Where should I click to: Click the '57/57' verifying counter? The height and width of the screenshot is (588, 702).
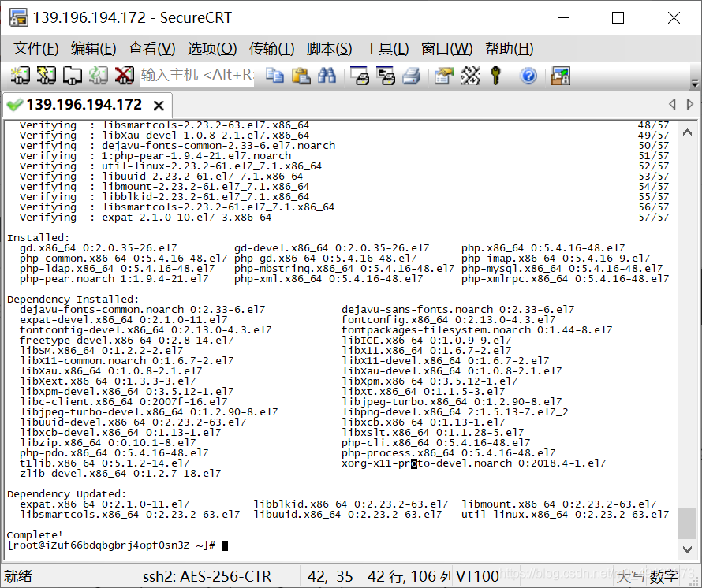click(654, 217)
